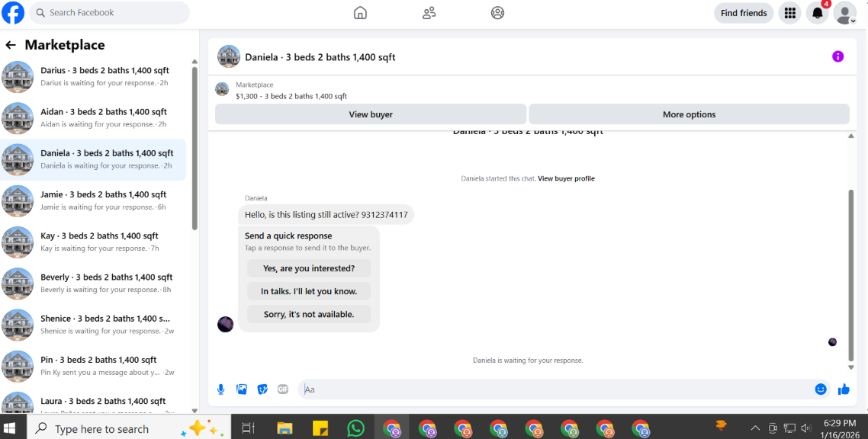This screenshot has height=439, width=868.
Task: Click the attach photo icon
Action: (242, 389)
